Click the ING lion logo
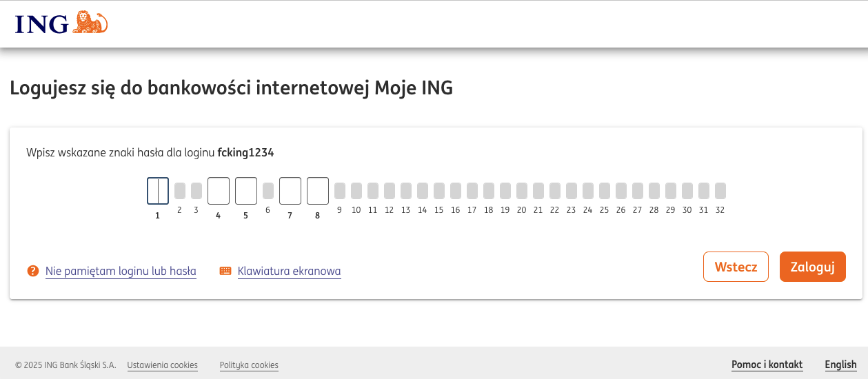 (90, 23)
